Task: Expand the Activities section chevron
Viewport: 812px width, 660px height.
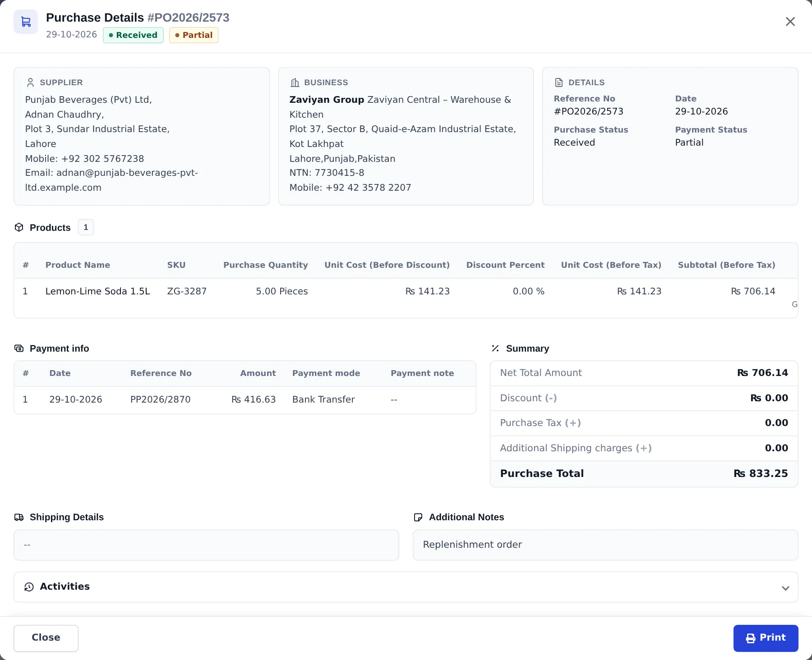Action: pyautogui.click(x=785, y=588)
